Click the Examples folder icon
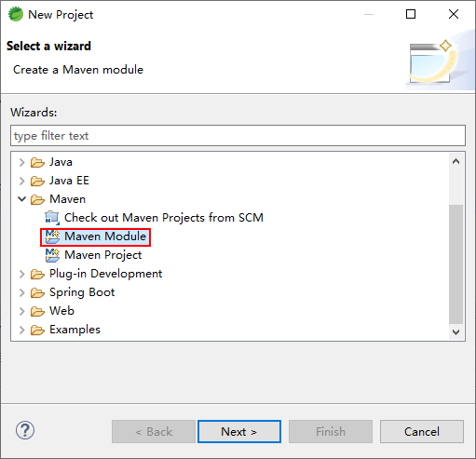476x459 pixels. 37,330
